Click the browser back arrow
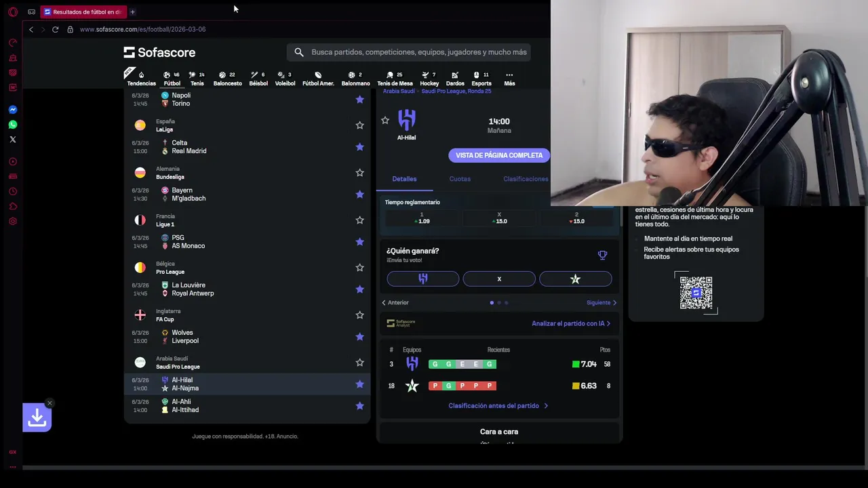The height and width of the screenshot is (488, 868). pos(31,29)
